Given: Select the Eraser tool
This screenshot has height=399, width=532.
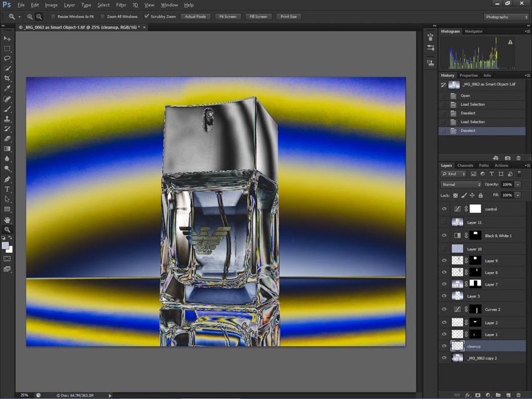Looking at the screenshot, I should (7, 139).
